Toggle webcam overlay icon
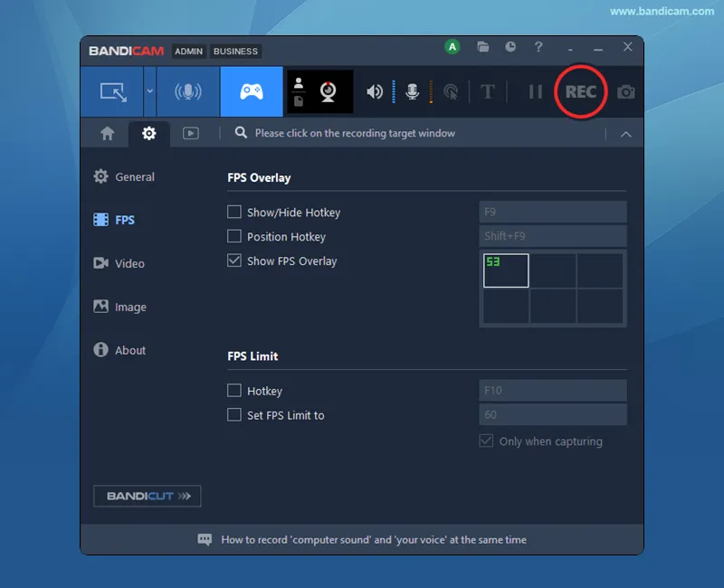 click(x=329, y=92)
